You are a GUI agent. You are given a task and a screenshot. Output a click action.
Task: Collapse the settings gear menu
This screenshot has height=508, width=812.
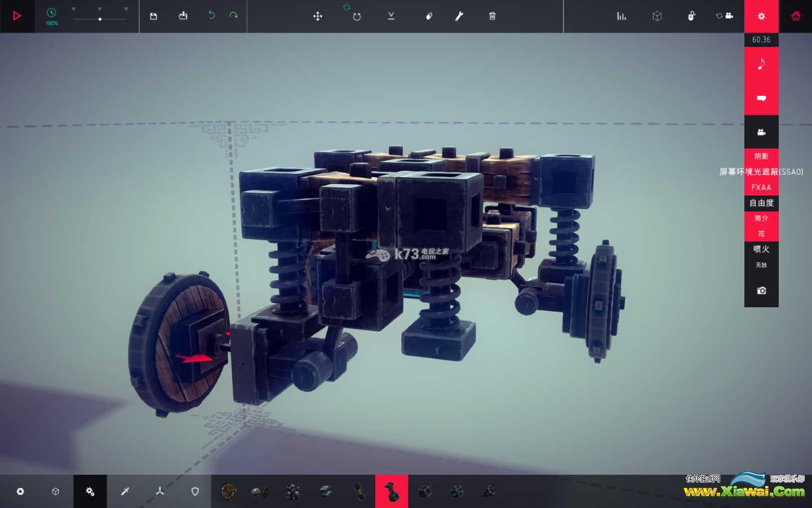(761, 16)
